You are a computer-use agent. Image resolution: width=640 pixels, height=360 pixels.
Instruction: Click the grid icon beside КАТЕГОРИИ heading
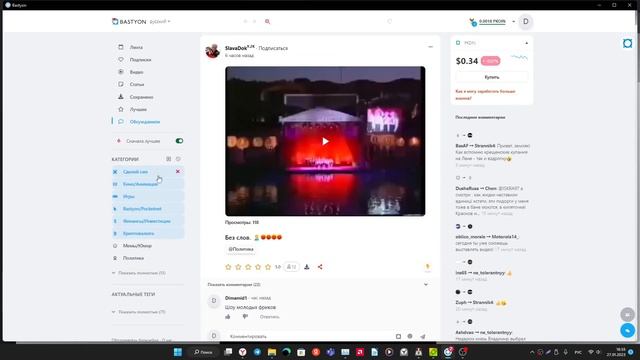(x=169, y=159)
